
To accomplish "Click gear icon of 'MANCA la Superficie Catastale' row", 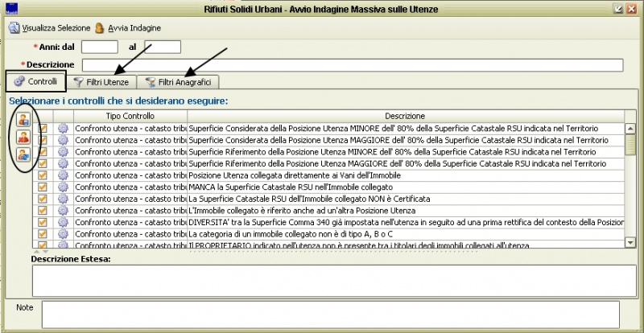I will (x=63, y=187).
